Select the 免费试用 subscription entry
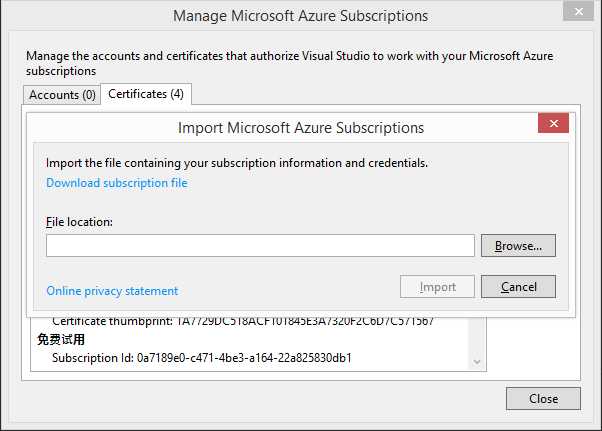The height and width of the screenshot is (431, 602). click(x=61, y=339)
